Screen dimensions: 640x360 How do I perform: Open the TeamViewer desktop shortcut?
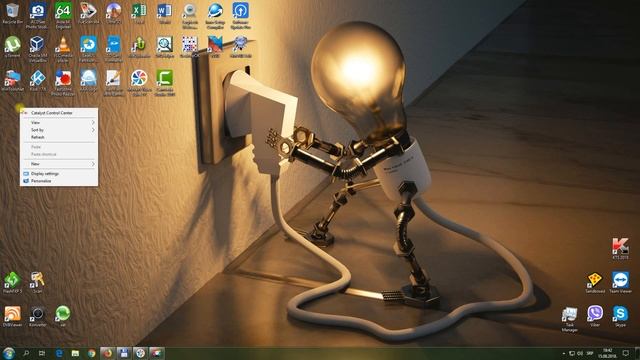point(620,282)
